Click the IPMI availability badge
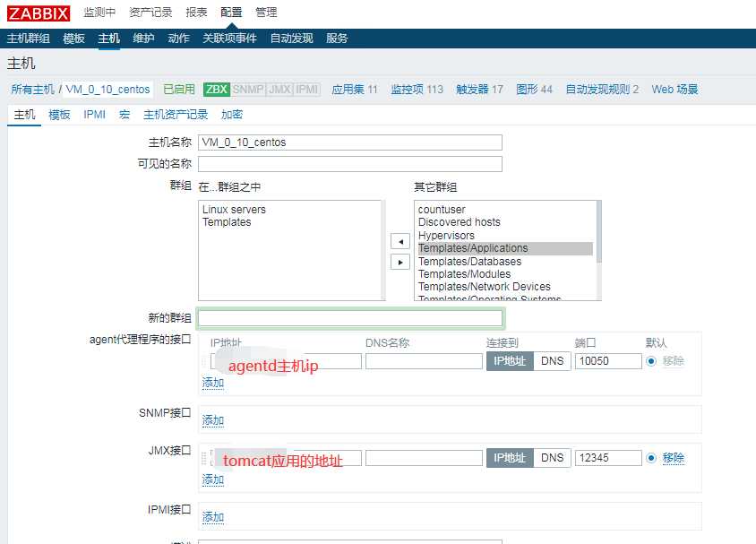 [307, 90]
